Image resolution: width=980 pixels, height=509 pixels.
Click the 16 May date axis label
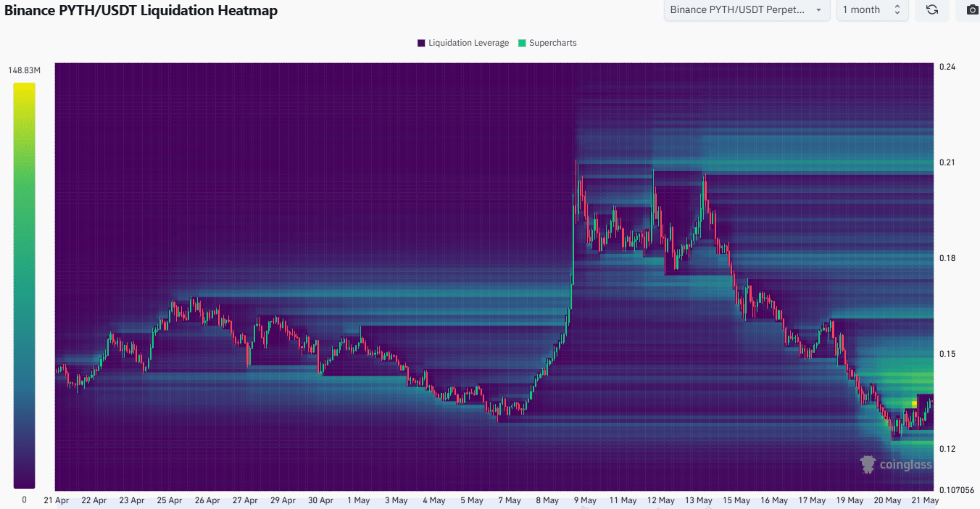coord(774,500)
